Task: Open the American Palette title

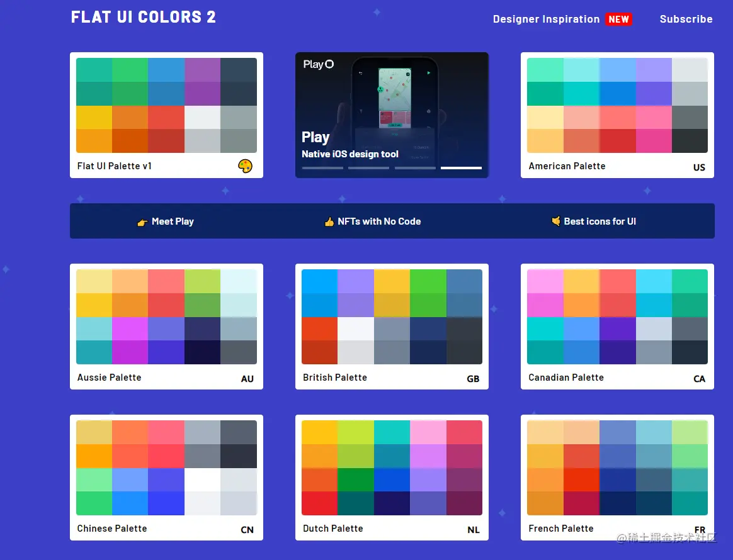Action: pyautogui.click(x=567, y=166)
